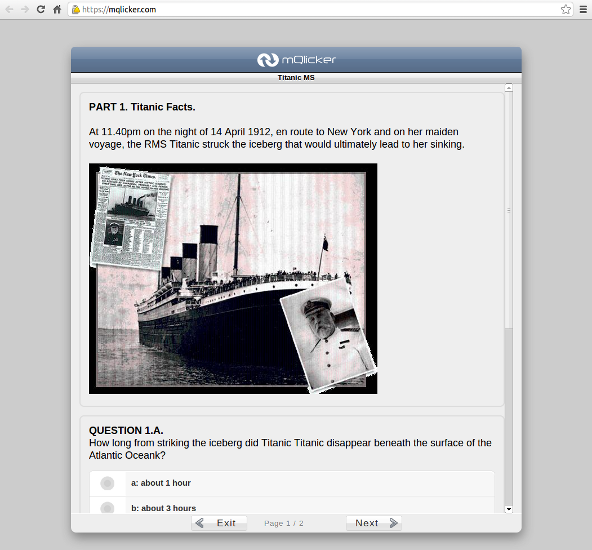Click the padlock security icon in the address bar
The height and width of the screenshot is (550, 592).
click(76, 9)
